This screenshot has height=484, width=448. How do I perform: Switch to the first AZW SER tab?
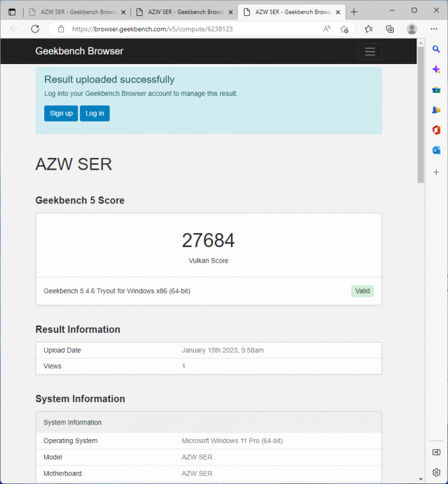pyautogui.click(x=77, y=12)
